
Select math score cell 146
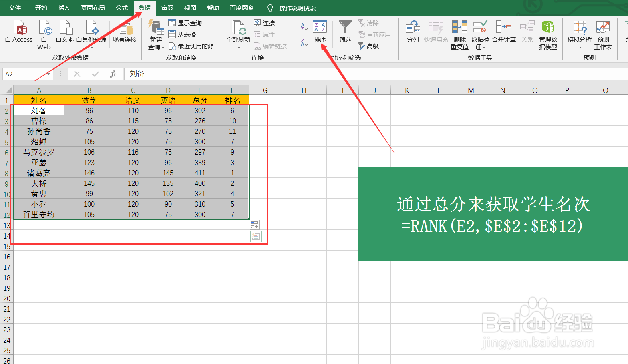point(89,173)
